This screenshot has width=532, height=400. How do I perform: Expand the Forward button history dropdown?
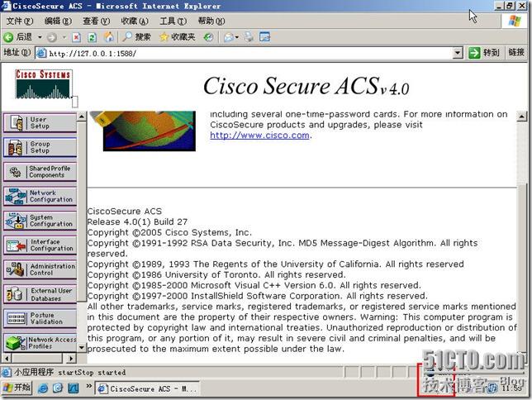click(64, 37)
